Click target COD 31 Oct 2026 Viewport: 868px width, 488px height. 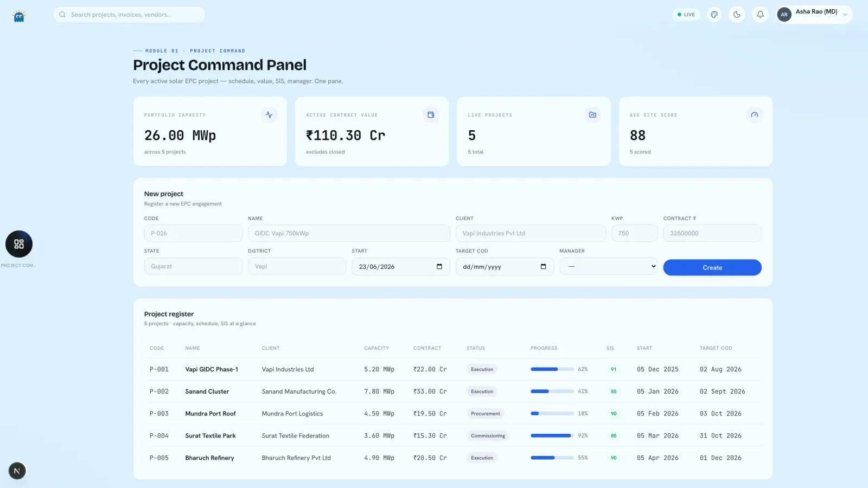[720, 436]
